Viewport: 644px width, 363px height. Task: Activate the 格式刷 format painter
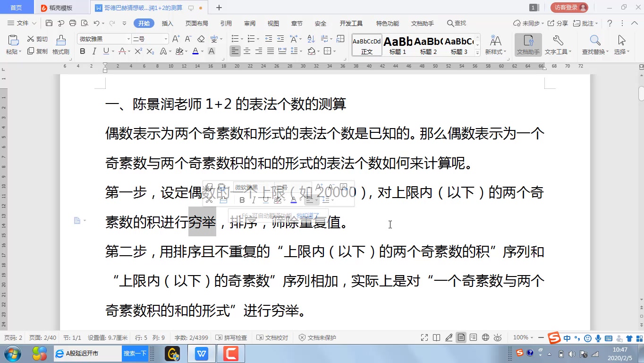point(61,45)
